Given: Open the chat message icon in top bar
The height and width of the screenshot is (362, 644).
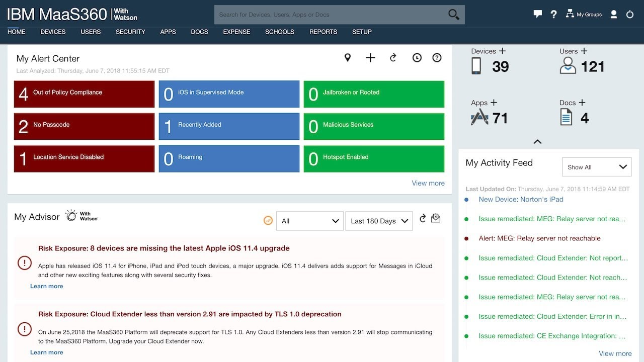Looking at the screenshot, I should 537,14.
